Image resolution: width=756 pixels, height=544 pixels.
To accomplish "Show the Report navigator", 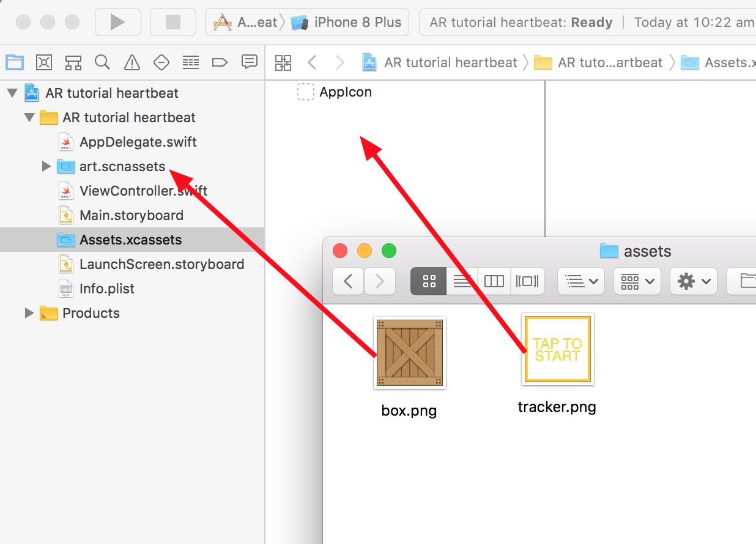I will coord(249,62).
